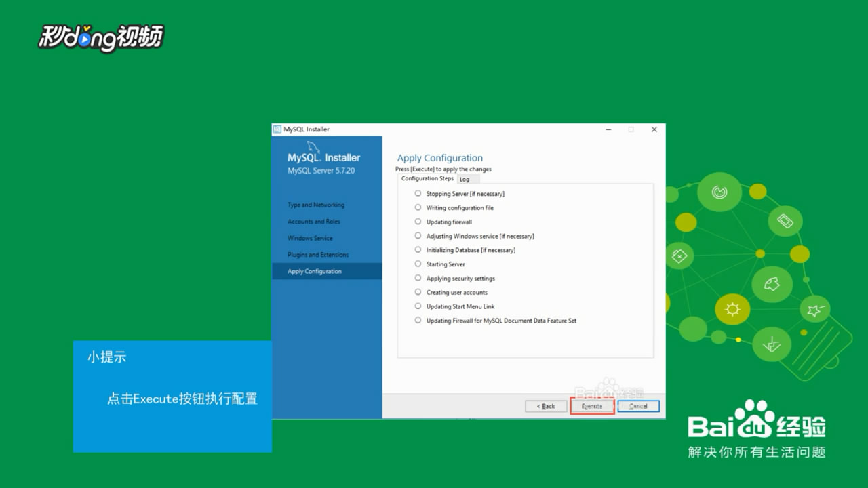Screen dimensions: 868x488
Task: Select Apply Configuration step in sidebar
Action: click(x=327, y=271)
